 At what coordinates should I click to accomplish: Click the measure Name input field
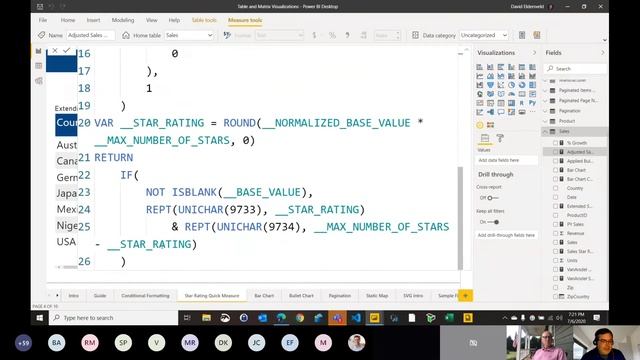[x=91, y=36]
